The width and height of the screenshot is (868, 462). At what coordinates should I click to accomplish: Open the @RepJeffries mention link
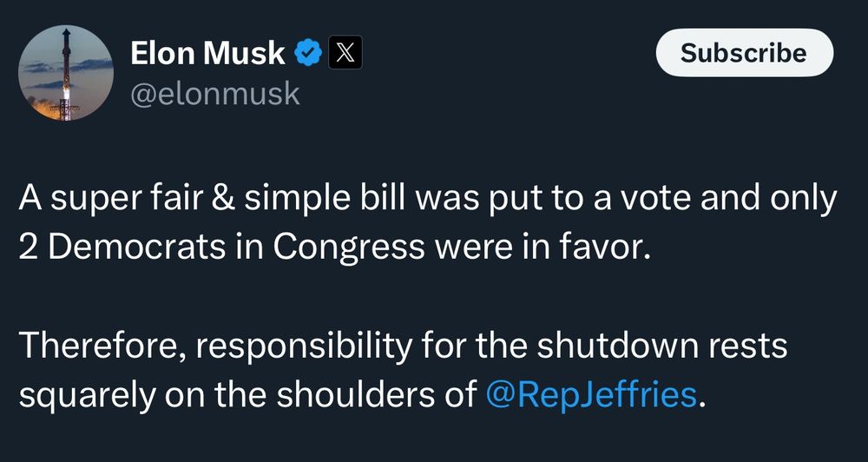tap(590, 394)
